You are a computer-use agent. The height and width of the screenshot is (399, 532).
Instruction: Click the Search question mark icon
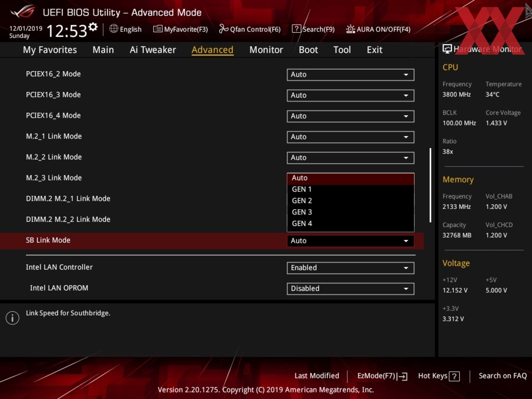(x=297, y=29)
